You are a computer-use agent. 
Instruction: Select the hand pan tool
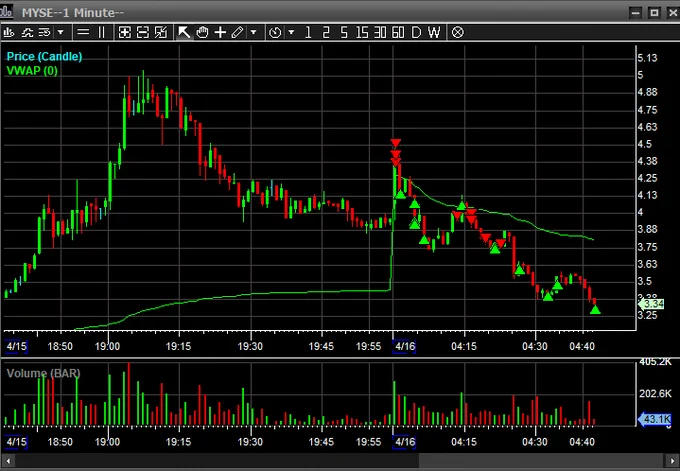202,33
